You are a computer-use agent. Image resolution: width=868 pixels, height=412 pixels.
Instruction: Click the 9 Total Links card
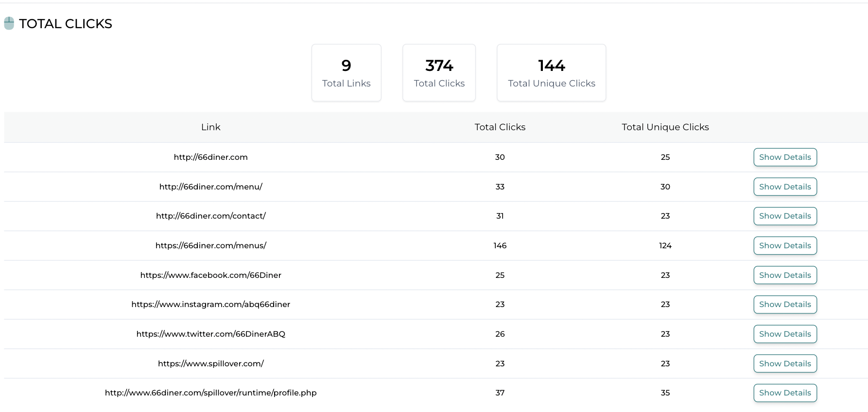point(347,73)
